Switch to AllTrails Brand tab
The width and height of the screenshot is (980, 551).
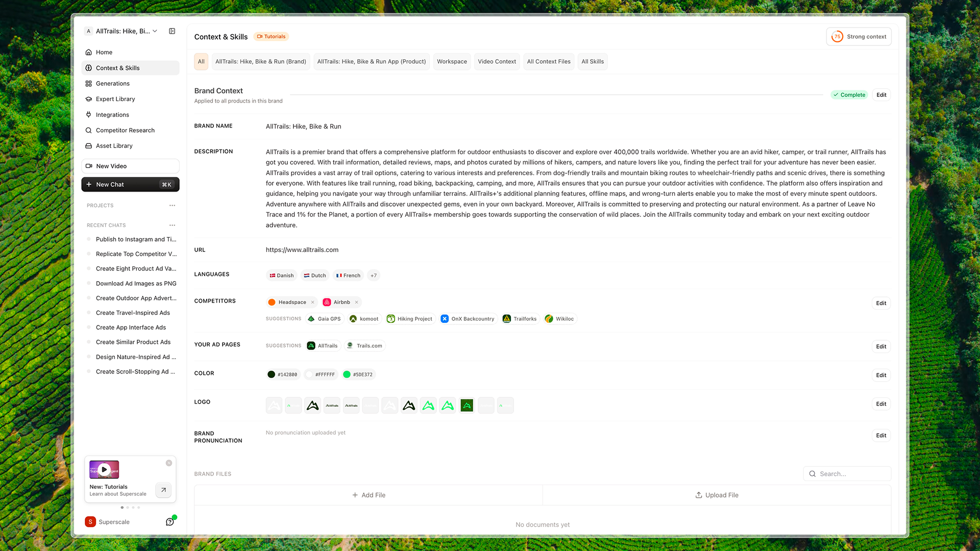(x=261, y=62)
